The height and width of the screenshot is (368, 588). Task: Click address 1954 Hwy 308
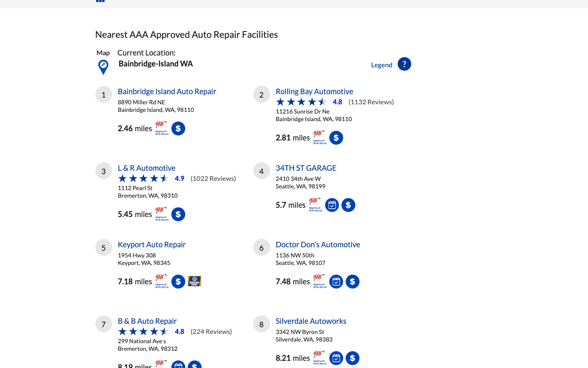[136, 255]
